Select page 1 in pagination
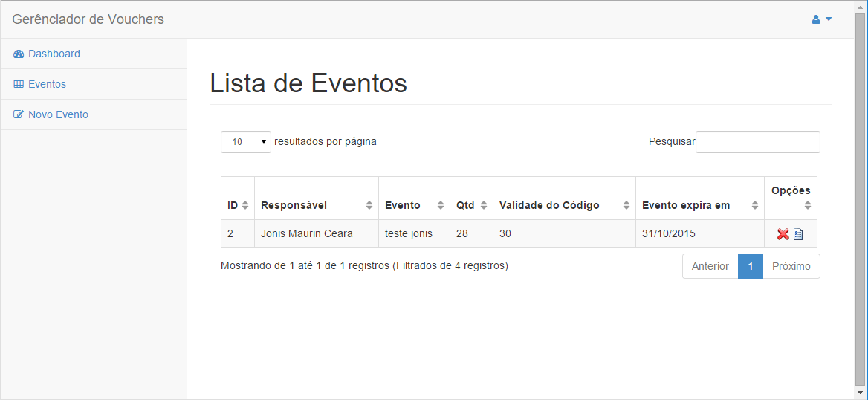The width and height of the screenshot is (868, 400). pos(751,266)
